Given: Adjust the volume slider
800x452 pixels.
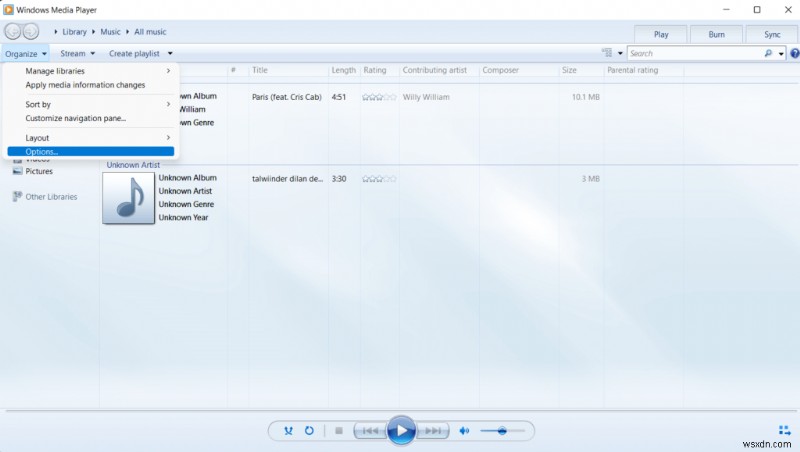Looking at the screenshot, I should pyautogui.click(x=502, y=431).
